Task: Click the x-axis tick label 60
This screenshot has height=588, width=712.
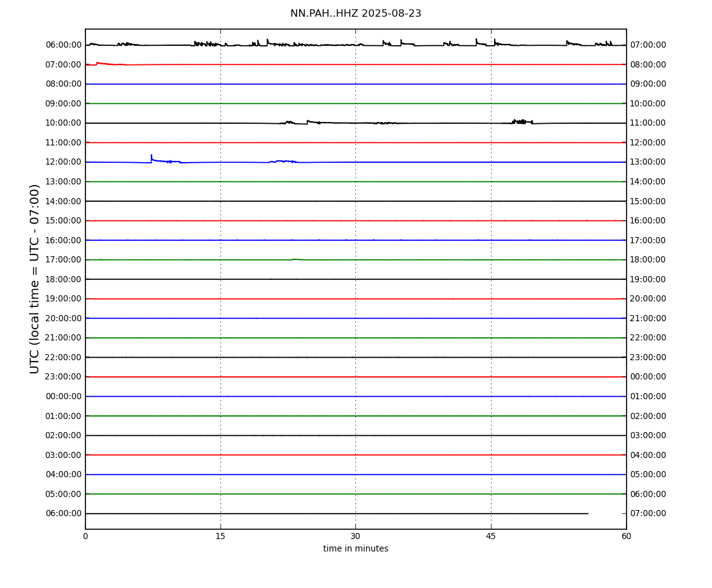Action: (626, 536)
